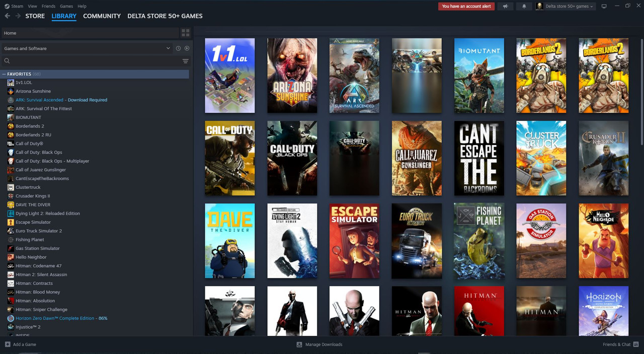Screen dimensions: 644x354
Task: Click the DAVE THE DIVER list icon
Action: click(11, 204)
